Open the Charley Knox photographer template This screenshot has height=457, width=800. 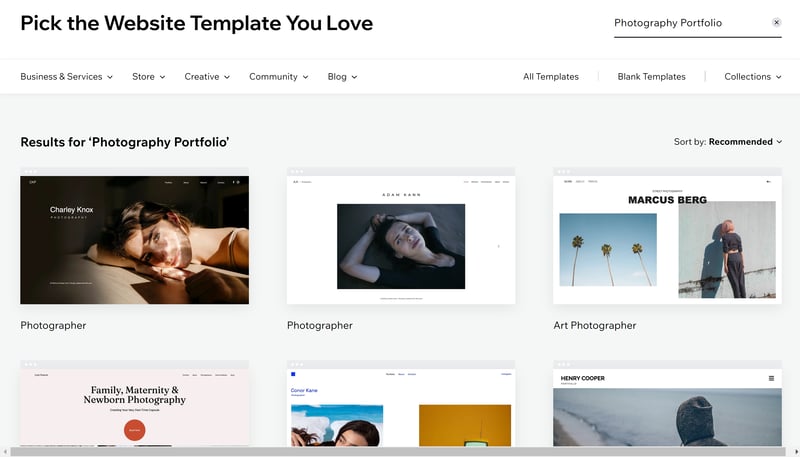(x=135, y=236)
